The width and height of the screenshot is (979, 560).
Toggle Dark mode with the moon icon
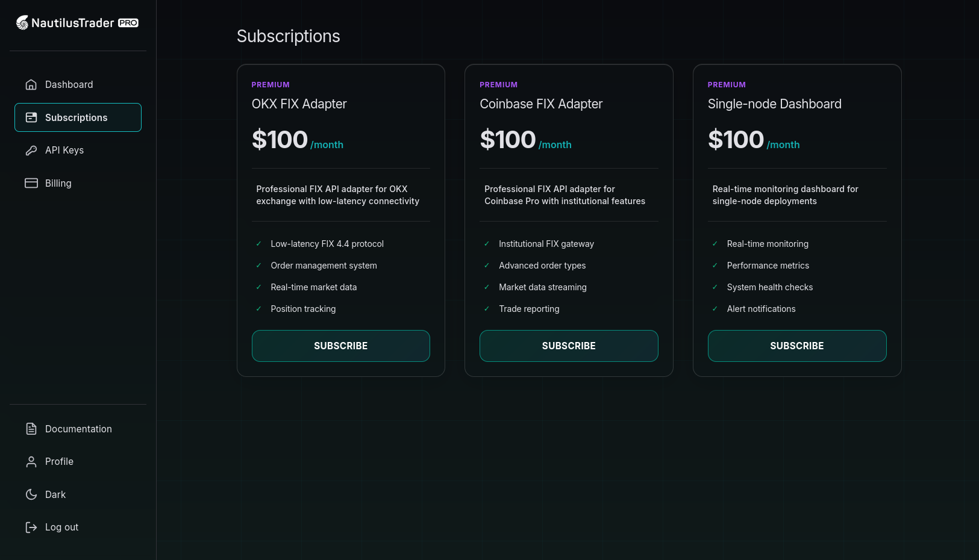pyautogui.click(x=31, y=494)
